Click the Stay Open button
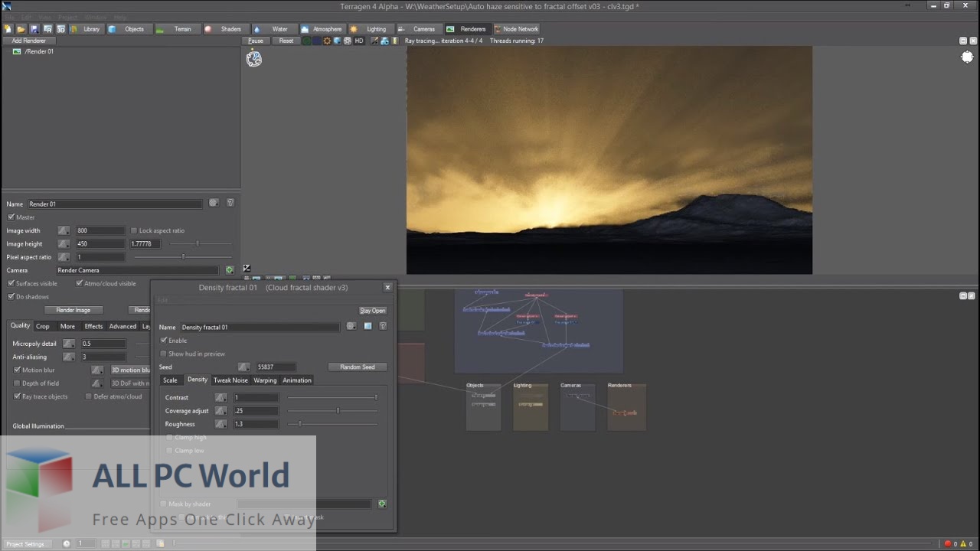Viewport: 980px width, 551px height. pyautogui.click(x=373, y=311)
